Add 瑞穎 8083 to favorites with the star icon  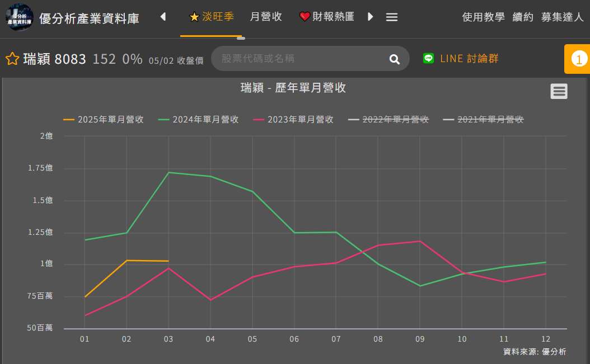(x=12, y=59)
